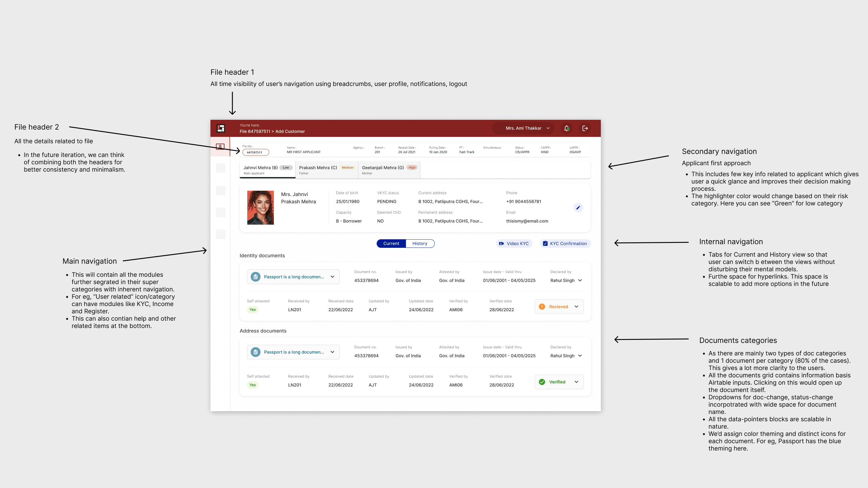Click the edit pencil on Jahnvi's detail card
Viewport: 868px width, 488px height.
[578, 208]
